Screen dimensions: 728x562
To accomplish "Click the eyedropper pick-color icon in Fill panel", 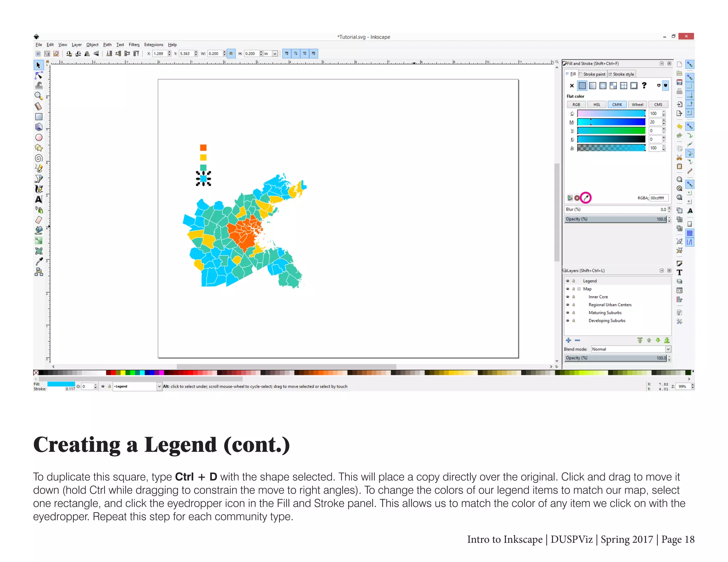I will tap(586, 198).
